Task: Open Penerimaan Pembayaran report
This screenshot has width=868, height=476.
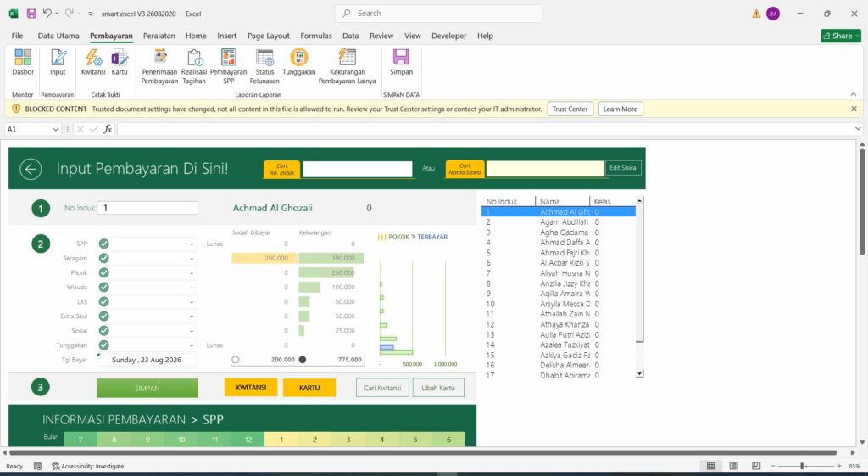Action: [x=159, y=66]
